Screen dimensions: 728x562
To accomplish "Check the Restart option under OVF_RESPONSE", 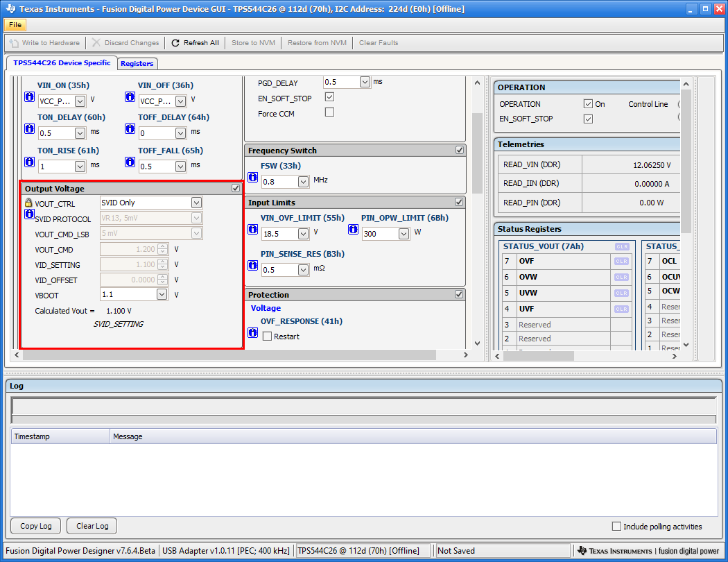I will click(268, 337).
